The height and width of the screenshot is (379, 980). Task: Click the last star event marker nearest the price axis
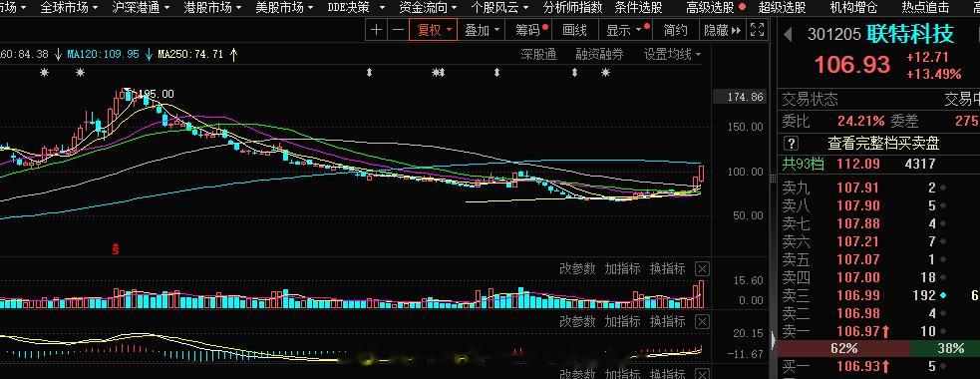[605, 73]
